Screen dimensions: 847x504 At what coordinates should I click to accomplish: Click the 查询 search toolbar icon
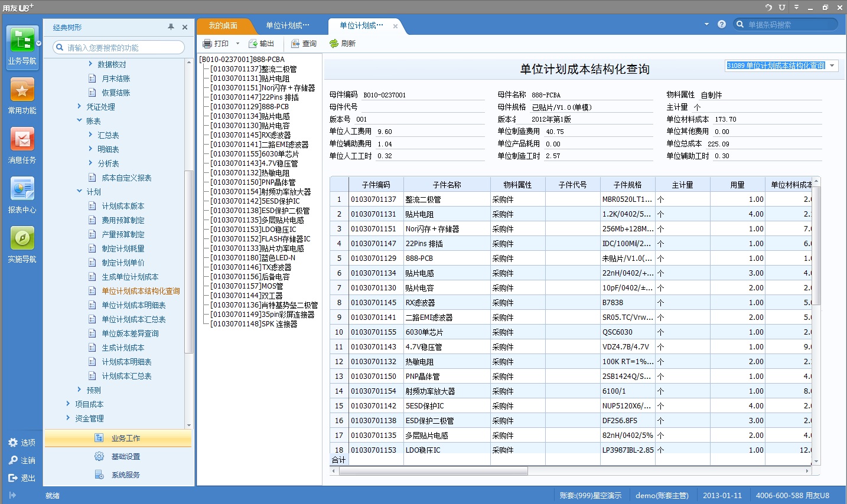pos(295,44)
